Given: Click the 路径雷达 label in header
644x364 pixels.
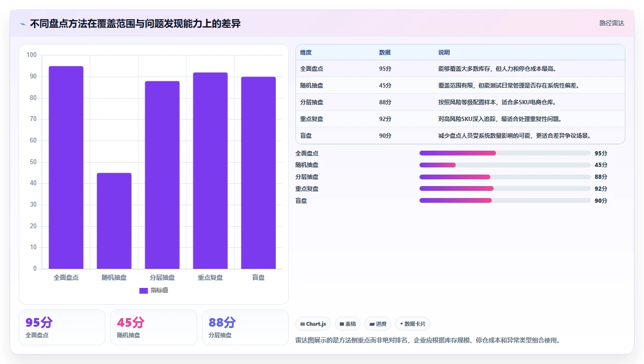Looking at the screenshot, I should 612,23.
